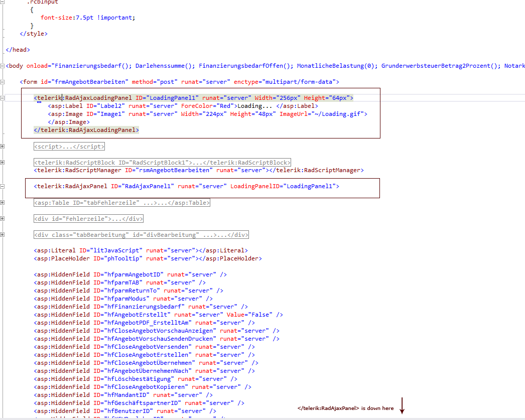This screenshot has height=420, width=525.
Task: Click HiddenField "hfAngebotÜbernehmenNach" line
Action: [x=145, y=371]
